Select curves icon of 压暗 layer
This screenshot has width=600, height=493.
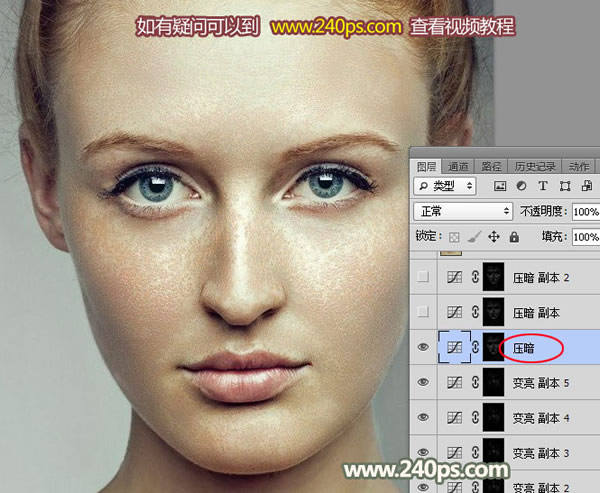(x=454, y=347)
